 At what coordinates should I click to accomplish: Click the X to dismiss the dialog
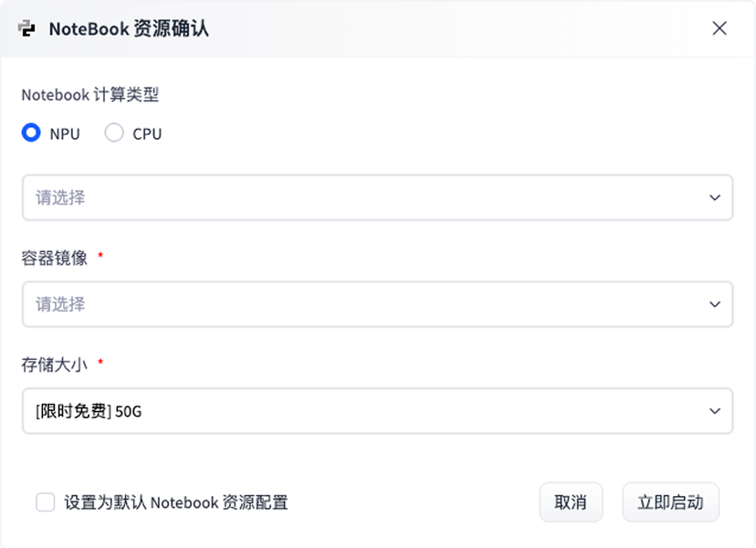(x=720, y=28)
